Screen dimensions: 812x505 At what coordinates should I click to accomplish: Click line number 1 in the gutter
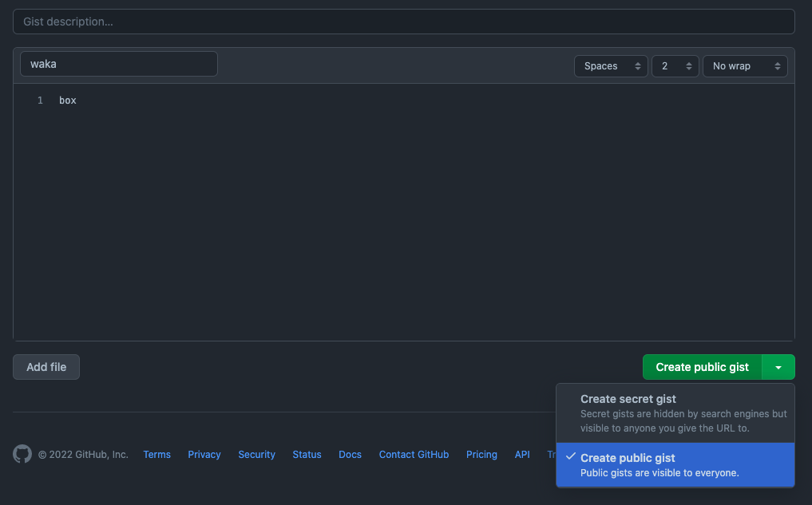[40, 101]
